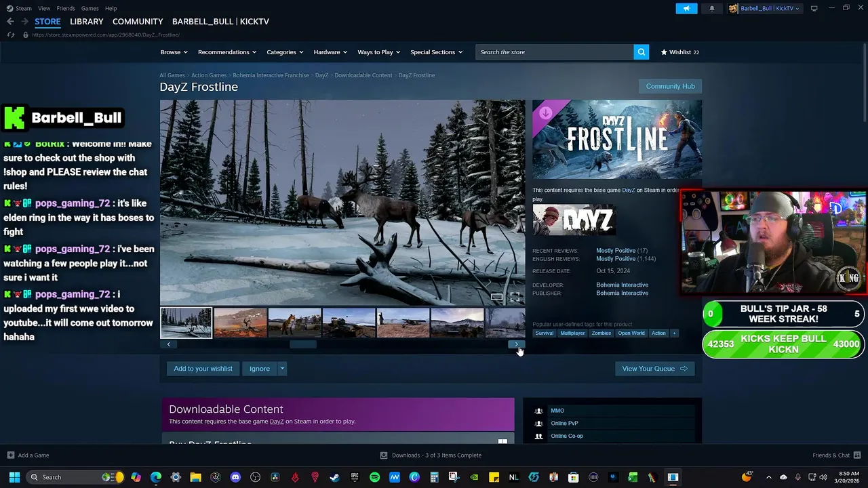Open Epic Games Launcher from the taskbar
Image resolution: width=868 pixels, height=488 pixels.
pos(355,477)
